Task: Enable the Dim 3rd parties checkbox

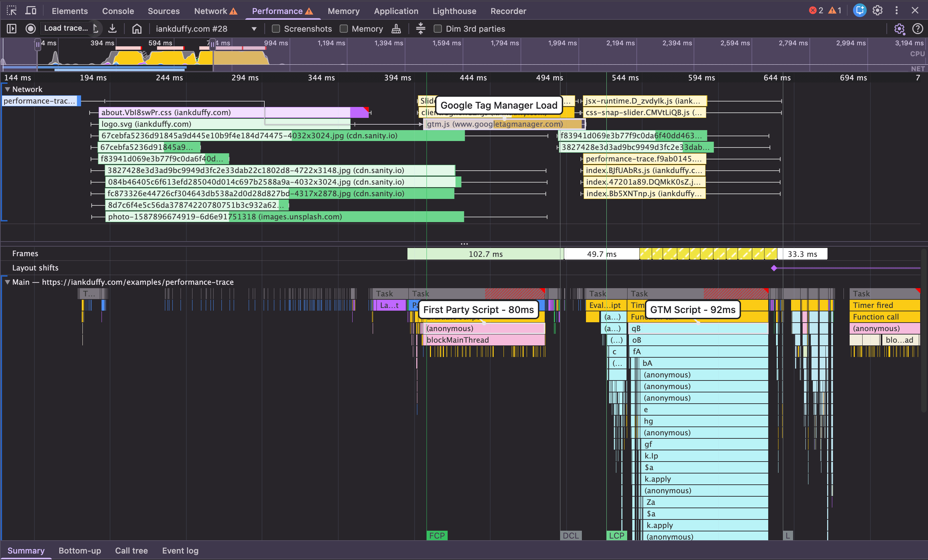Action: point(438,29)
